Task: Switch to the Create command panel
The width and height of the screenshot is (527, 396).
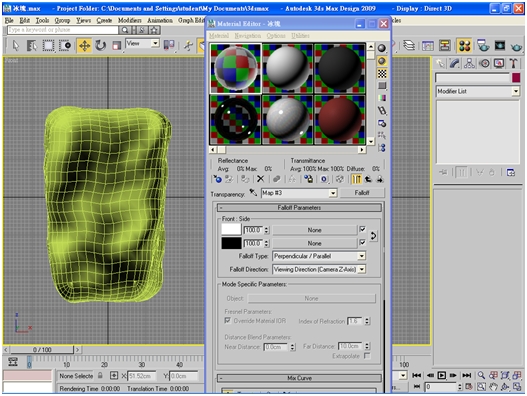Action: click(440, 64)
